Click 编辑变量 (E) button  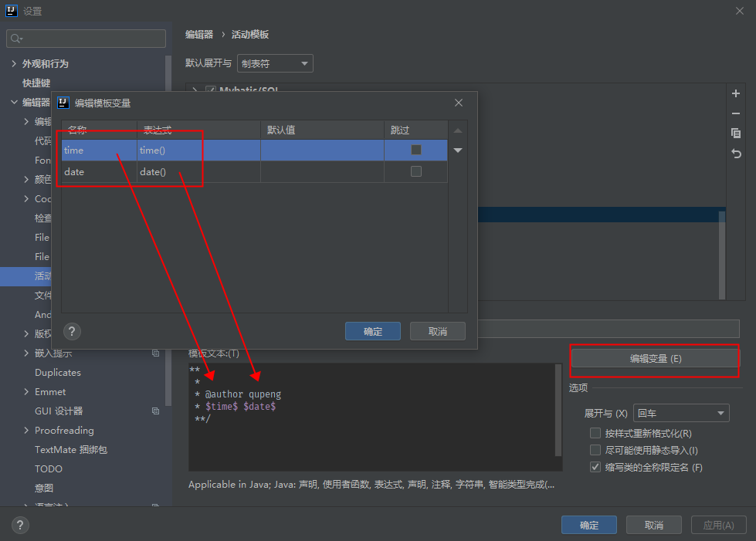pos(656,358)
